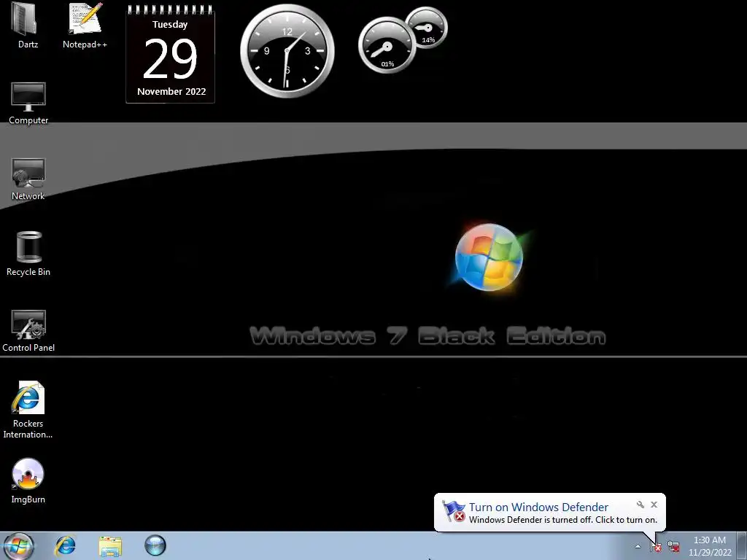The width and height of the screenshot is (747, 560).
Task: Click the CPU meter gadget dial
Action: [x=387, y=46]
